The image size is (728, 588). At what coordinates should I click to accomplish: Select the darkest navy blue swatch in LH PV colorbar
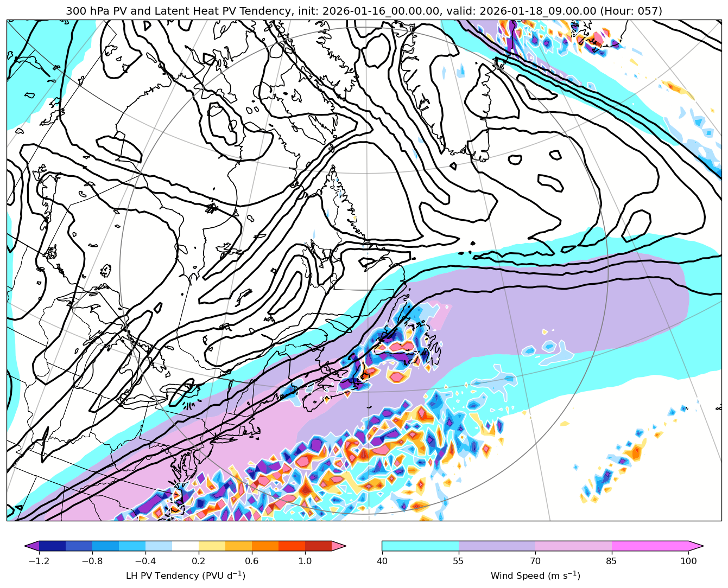pos(52,546)
